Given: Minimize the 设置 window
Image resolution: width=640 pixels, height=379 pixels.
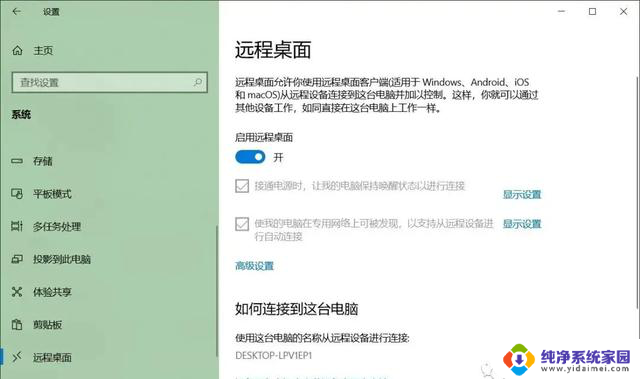Looking at the screenshot, I should [x=562, y=11].
